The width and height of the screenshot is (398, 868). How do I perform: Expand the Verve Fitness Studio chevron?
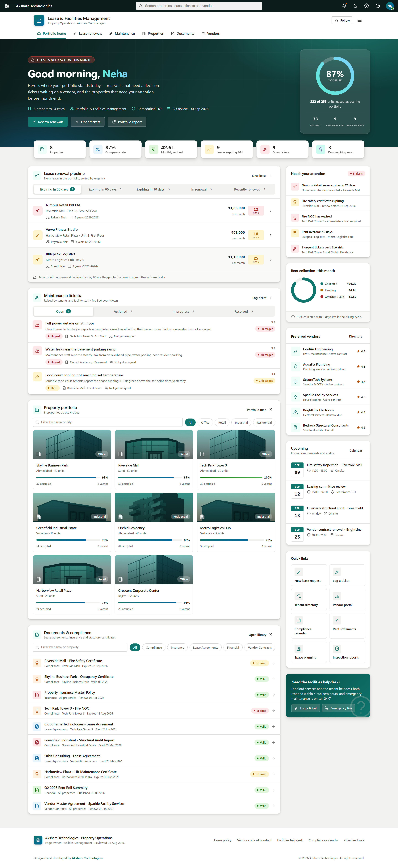[x=270, y=235]
